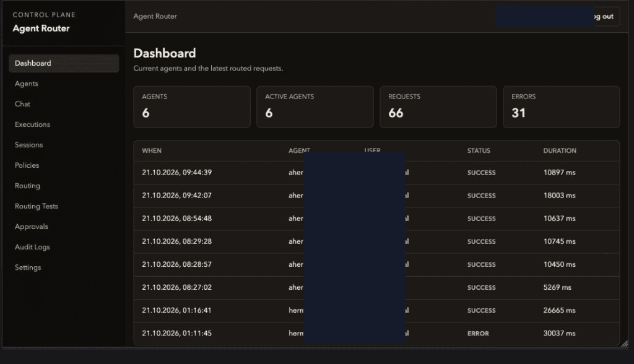Click the 10897 ms duration value
Viewport: 634px width, 364px height.
click(x=559, y=172)
